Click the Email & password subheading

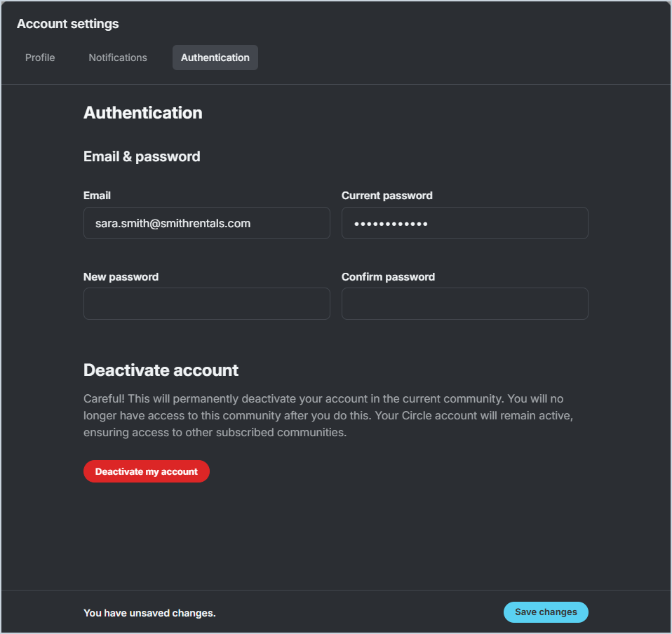coord(142,156)
